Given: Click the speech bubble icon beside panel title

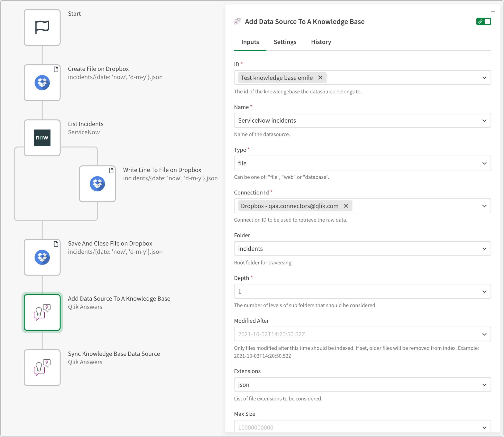Looking at the screenshot, I should (236, 21).
